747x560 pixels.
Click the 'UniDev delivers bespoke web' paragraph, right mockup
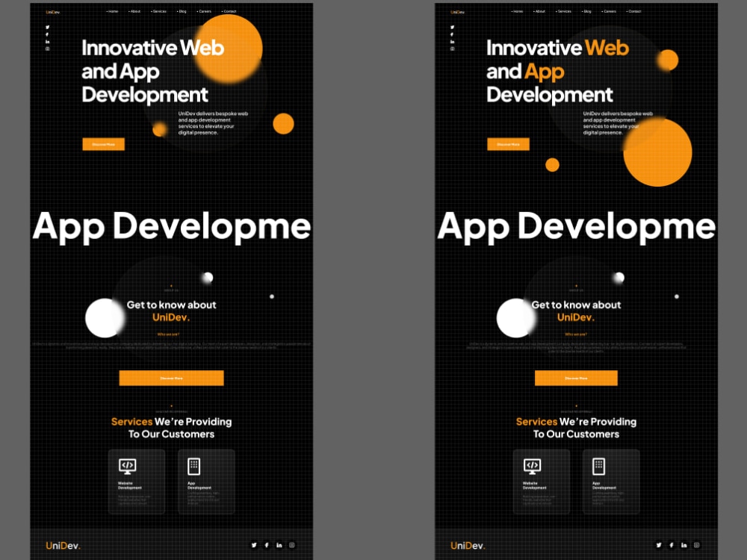point(618,123)
